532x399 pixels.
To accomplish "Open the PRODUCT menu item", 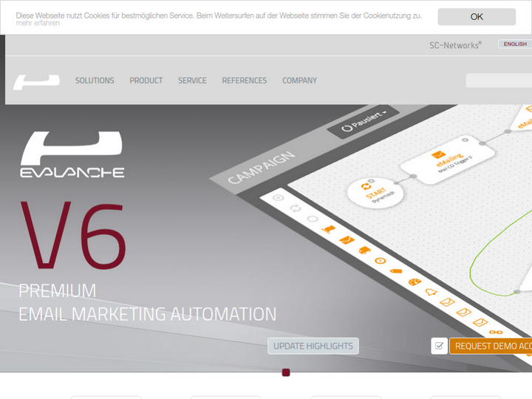I will [146, 81].
